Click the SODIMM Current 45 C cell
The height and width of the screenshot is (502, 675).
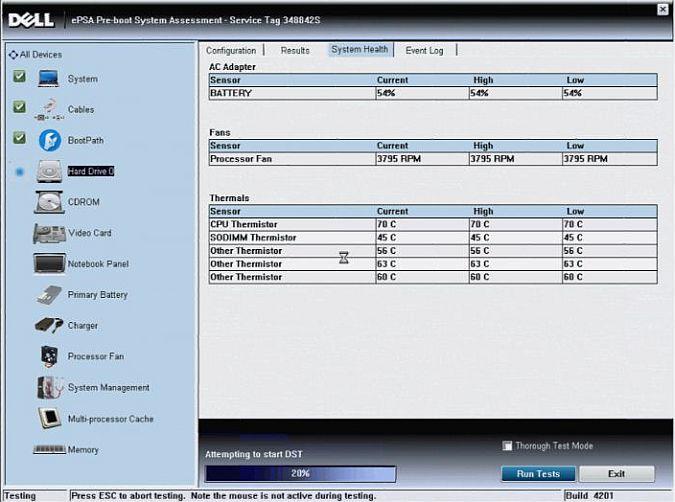(422, 238)
